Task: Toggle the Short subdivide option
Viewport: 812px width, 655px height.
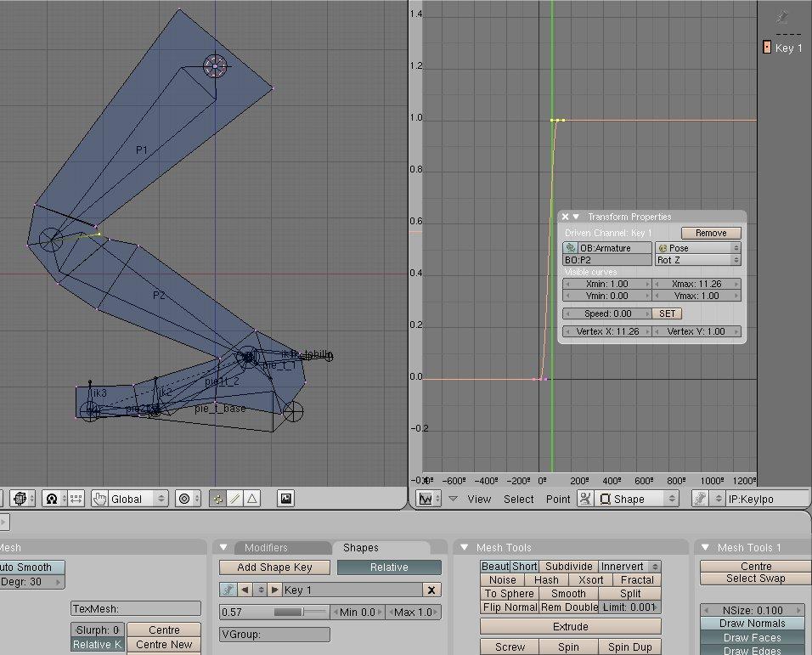Action: point(525,567)
